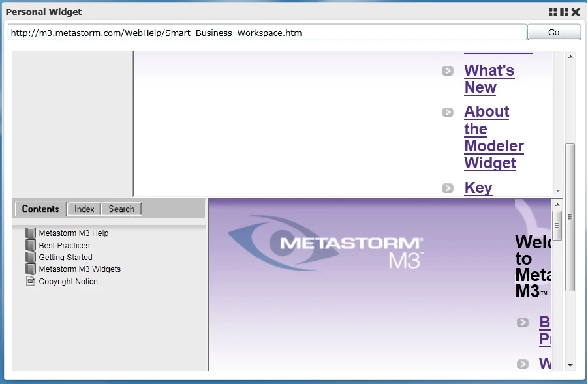Click arrow bullet beside About the Modeler Widget

click(x=448, y=112)
